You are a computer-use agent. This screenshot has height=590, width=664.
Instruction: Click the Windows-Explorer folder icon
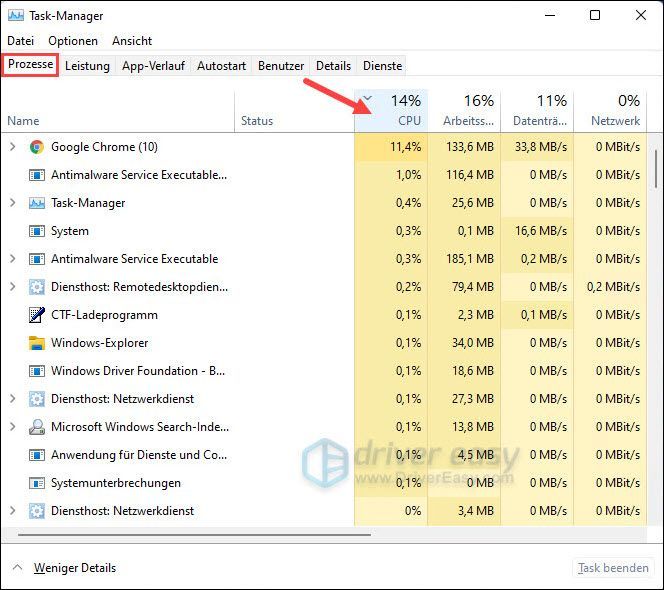click(x=37, y=343)
